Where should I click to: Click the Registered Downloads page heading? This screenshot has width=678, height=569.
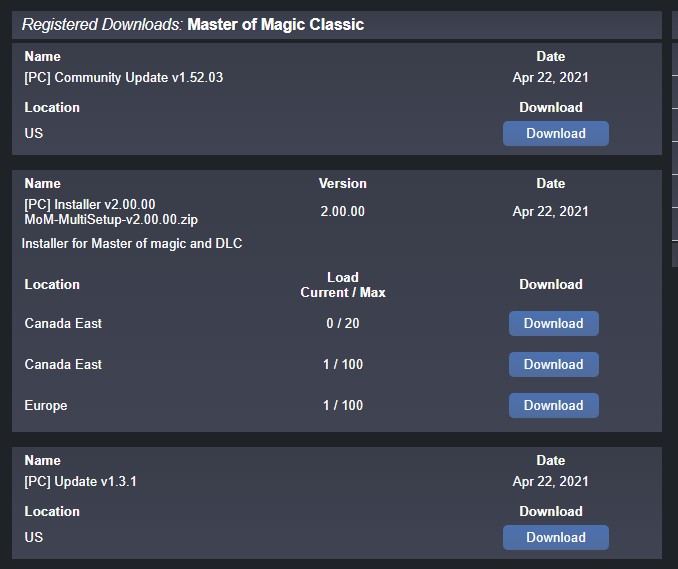193,24
